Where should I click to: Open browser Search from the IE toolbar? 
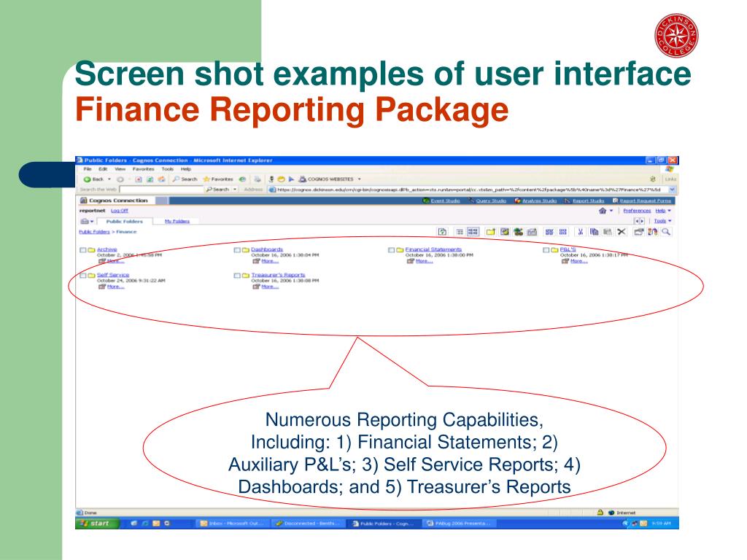click(185, 179)
